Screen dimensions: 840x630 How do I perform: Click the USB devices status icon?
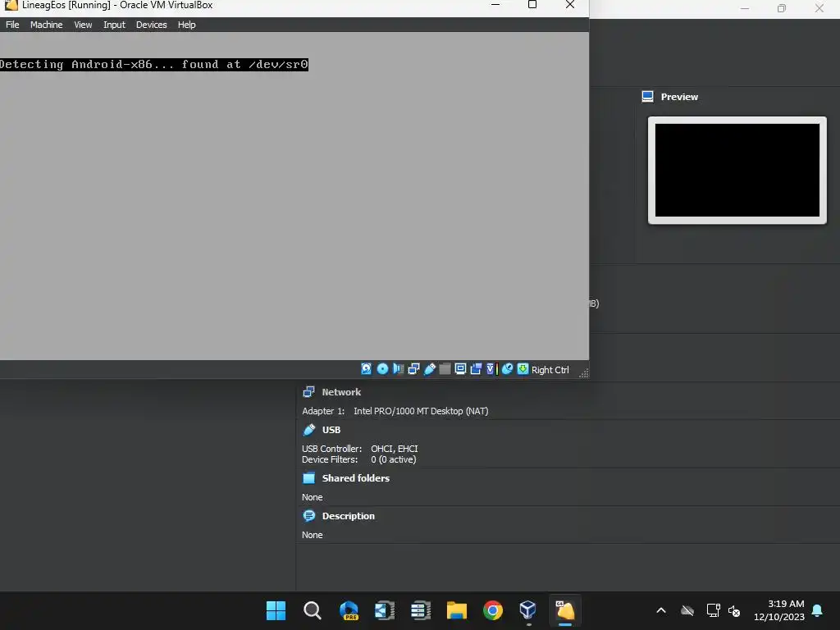tap(430, 369)
